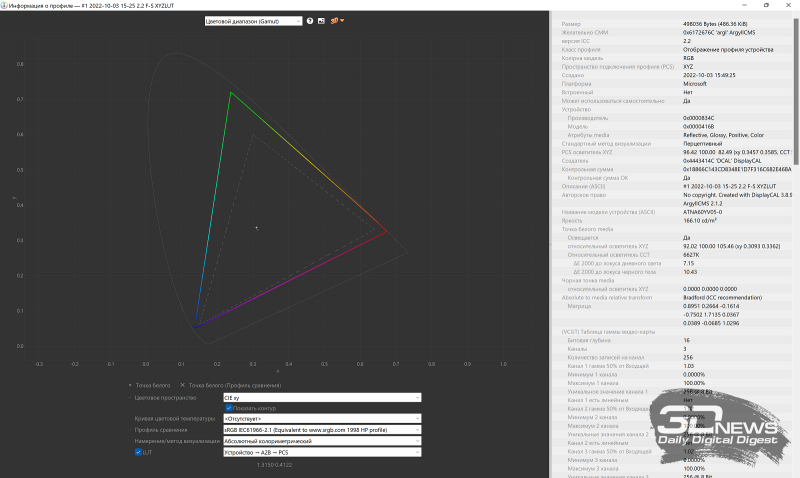Click the green primary vertex of gamut triangle

[x=231, y=93]
